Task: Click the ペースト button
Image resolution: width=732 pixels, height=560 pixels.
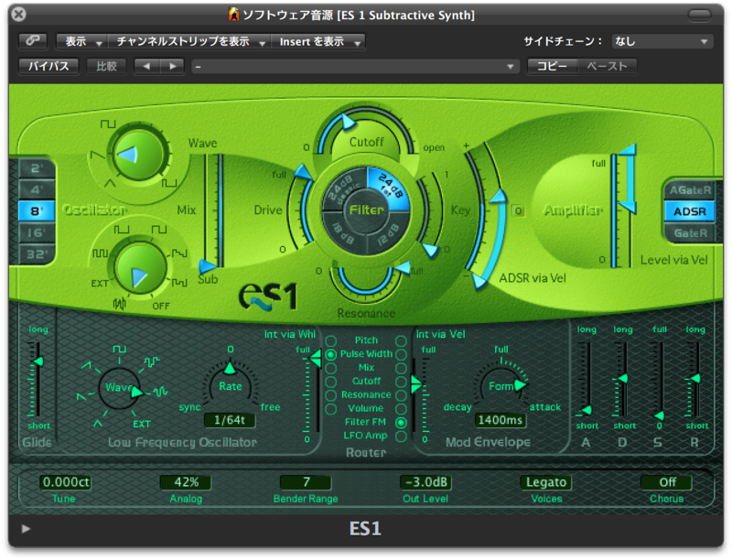Action: pos(607,66)
